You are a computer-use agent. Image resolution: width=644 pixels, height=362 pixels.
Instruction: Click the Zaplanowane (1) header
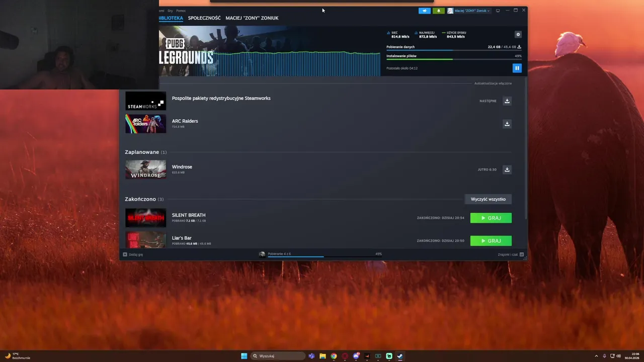pos(146,152)
